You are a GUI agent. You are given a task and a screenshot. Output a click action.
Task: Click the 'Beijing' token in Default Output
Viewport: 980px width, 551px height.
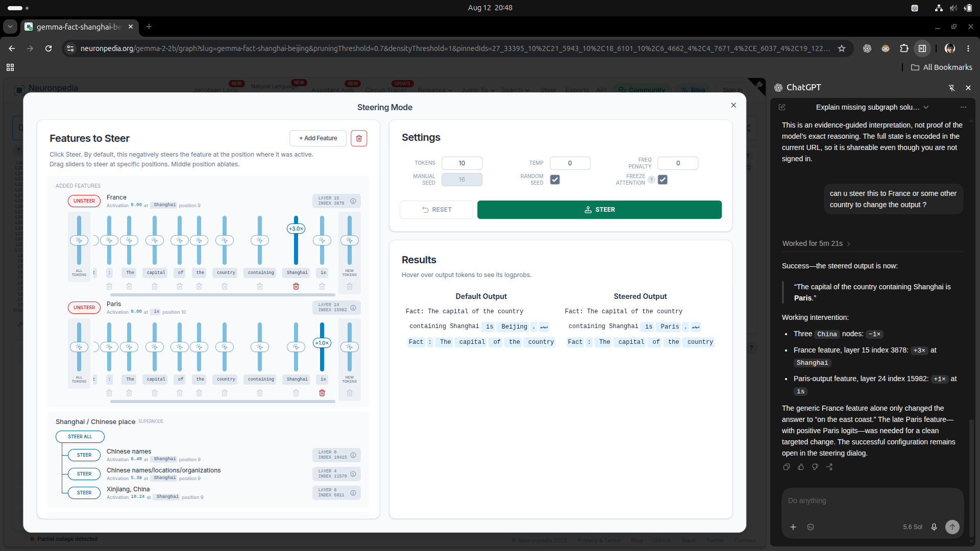pos(514,327)
